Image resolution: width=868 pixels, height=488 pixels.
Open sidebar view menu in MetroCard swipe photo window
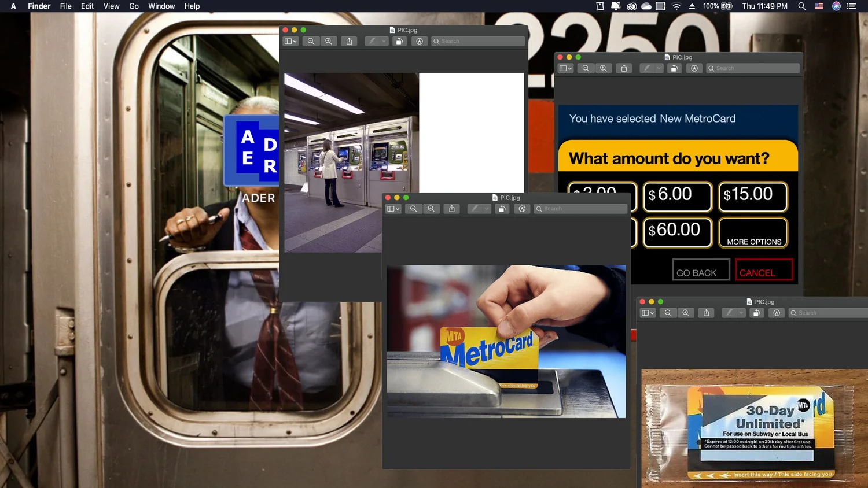click(393, 209)
